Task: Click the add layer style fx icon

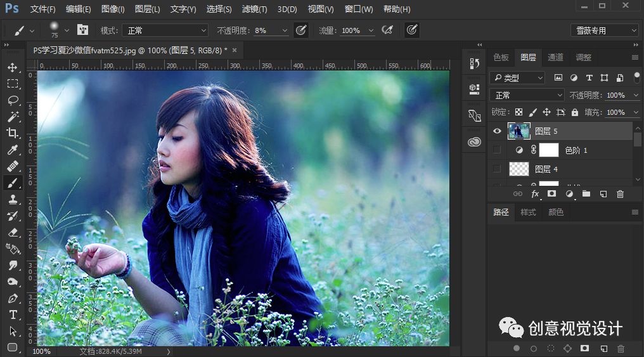Action: [535, 194]
